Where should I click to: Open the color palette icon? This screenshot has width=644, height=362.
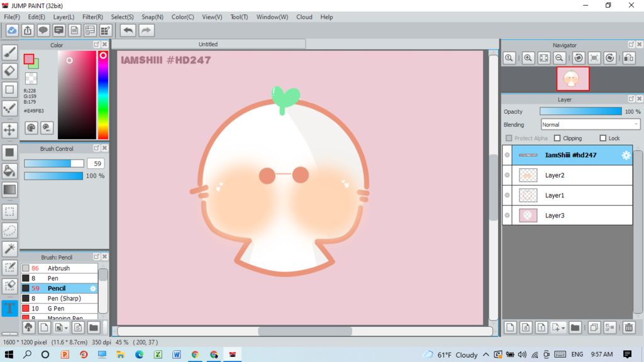click(31, 128)
